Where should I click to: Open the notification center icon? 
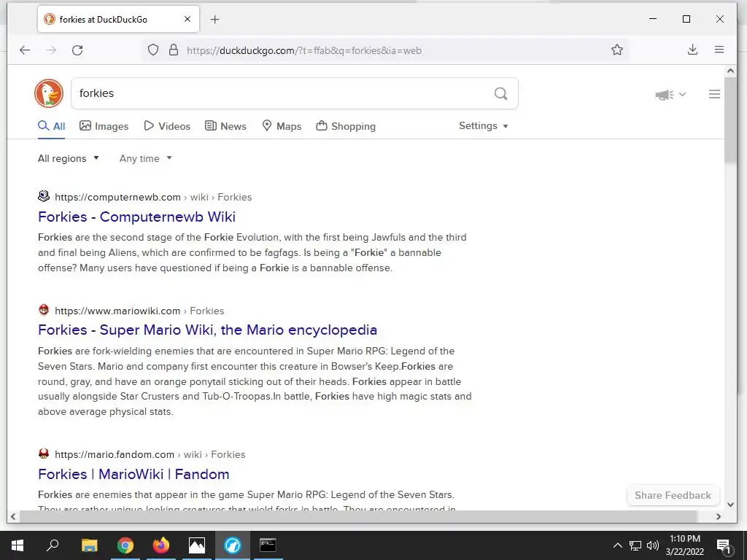[724, 545]
